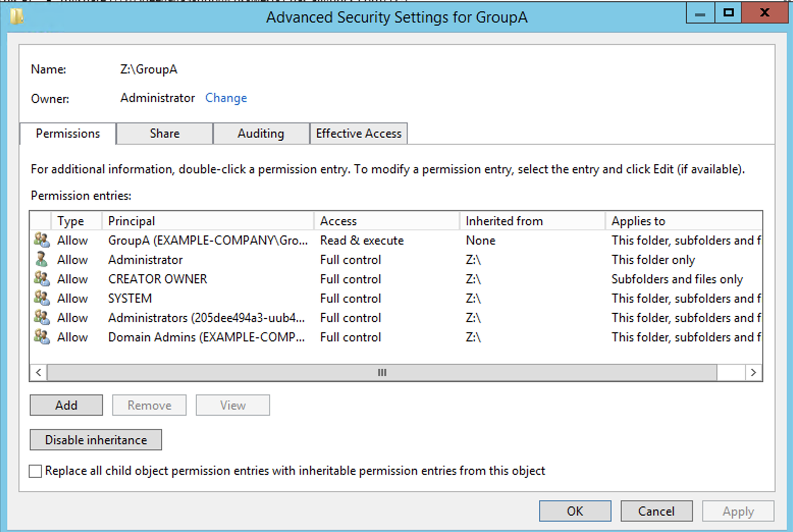Enable replace all child object permissions checkbox
This screenshot has width=793, height=532.
(x=35, y=471)
